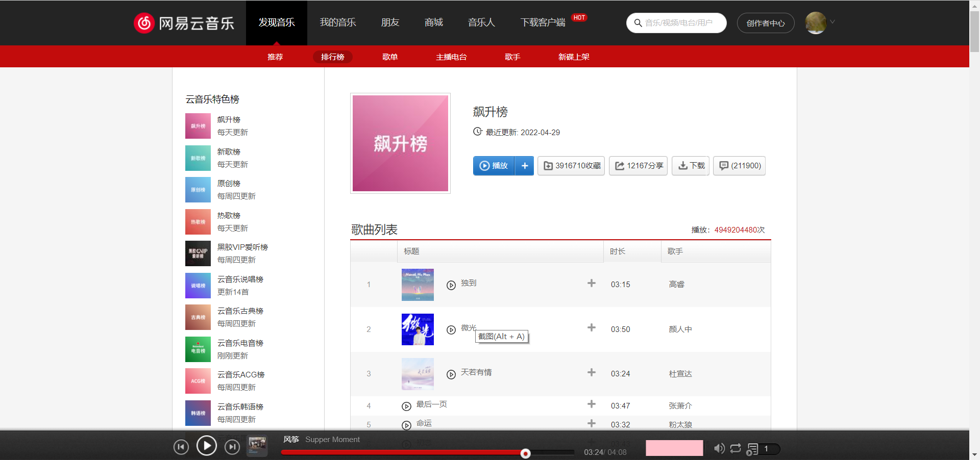This screenshot has height=460, width=980.
Task: Mute using the volume speaker icon
Action: click(719, 448)
